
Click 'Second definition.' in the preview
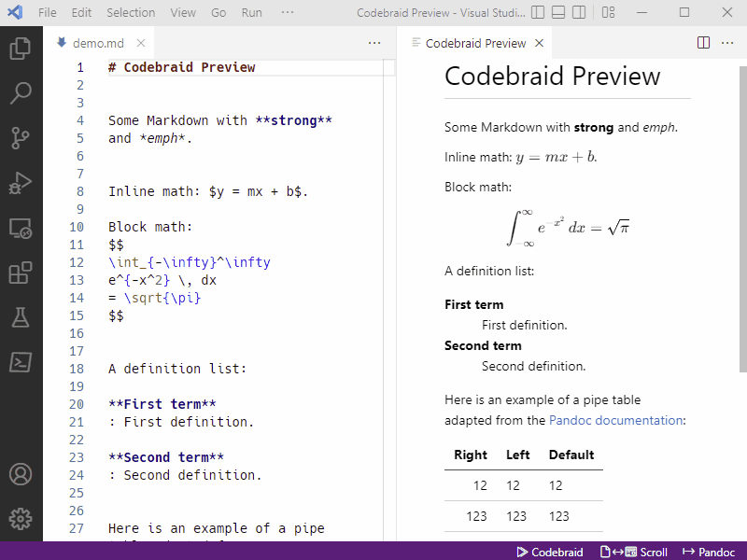point(533,366)
